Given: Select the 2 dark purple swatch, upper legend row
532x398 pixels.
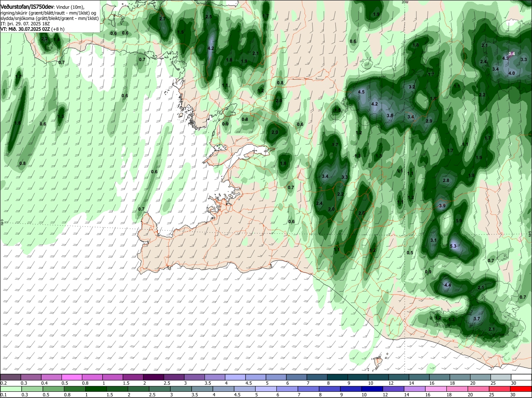Looking at the screenshot, I should click(x=153, y=377).
